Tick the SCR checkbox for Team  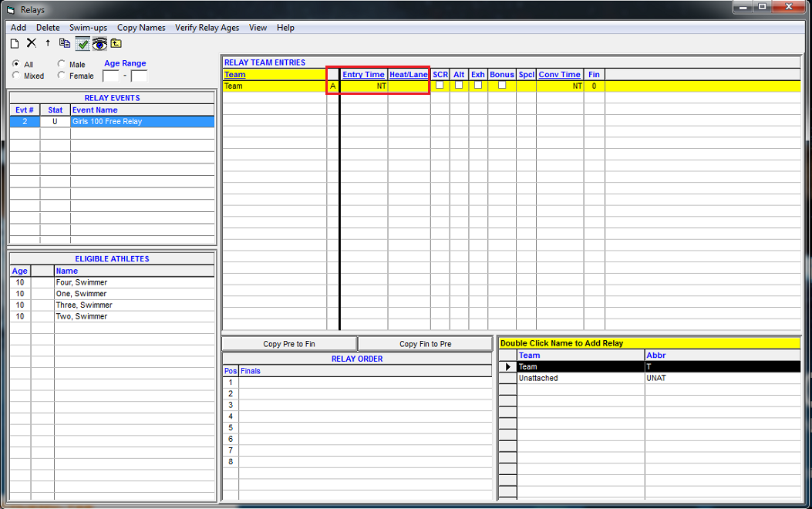tap(440, 86)
